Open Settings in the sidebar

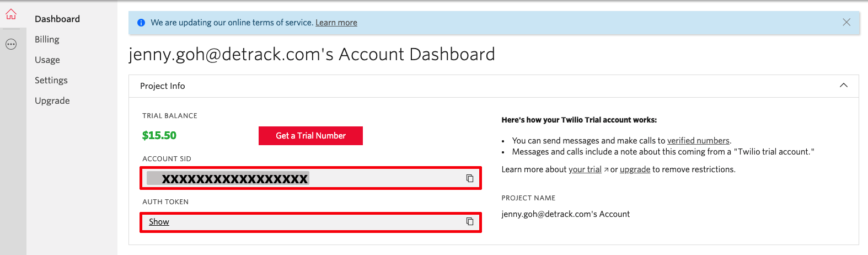(51, 80)
